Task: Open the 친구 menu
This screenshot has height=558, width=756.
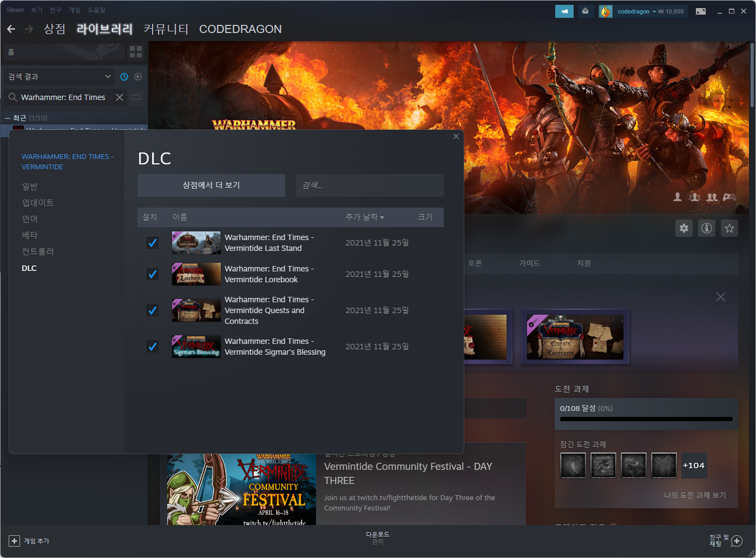Action: 56,10
